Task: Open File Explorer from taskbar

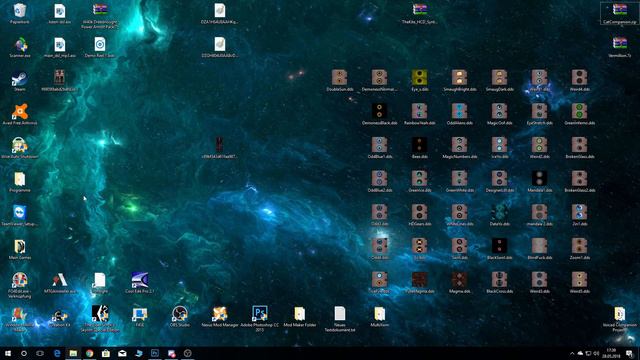Action: click(x=73, y=353)
